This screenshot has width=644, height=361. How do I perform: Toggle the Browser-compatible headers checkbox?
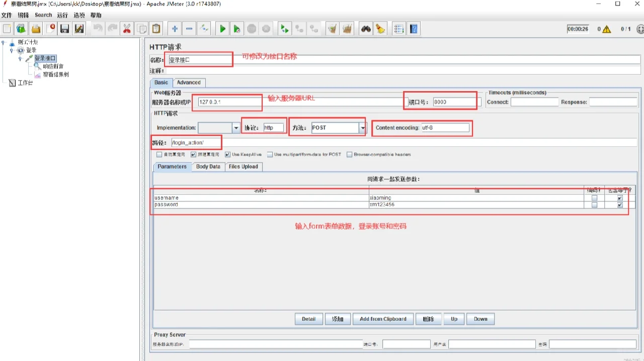(349, 155)
